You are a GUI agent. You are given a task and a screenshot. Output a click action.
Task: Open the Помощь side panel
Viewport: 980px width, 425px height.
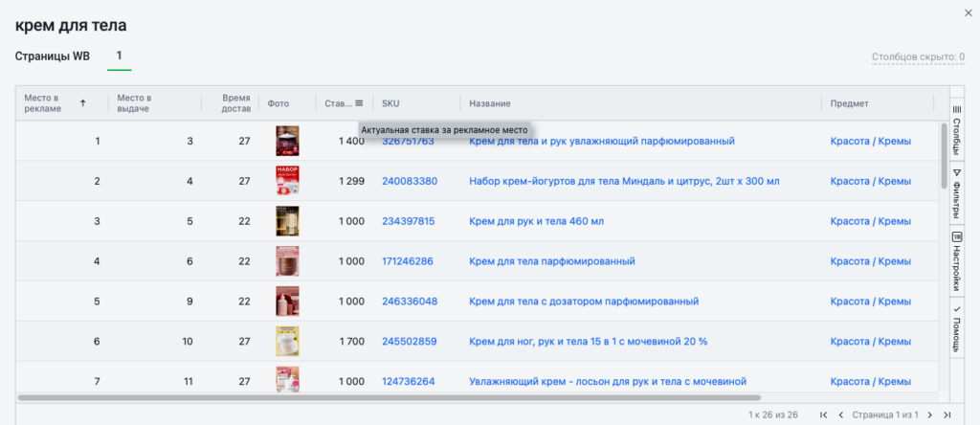tap(956, 328)
